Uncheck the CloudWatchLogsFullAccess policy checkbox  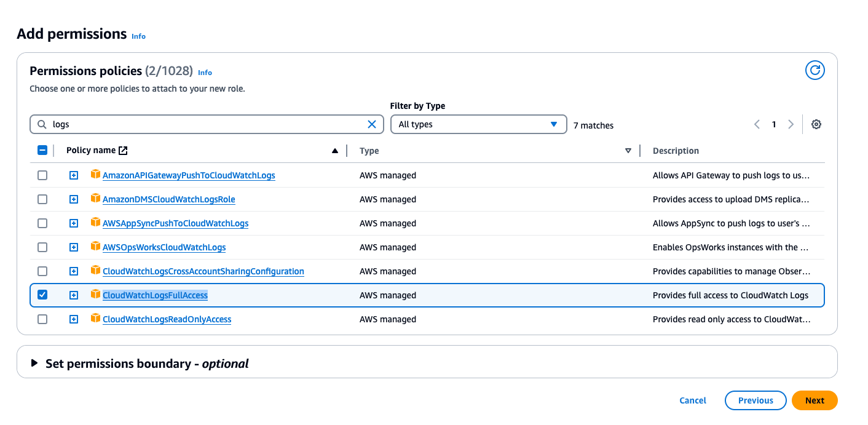[42, 295]
